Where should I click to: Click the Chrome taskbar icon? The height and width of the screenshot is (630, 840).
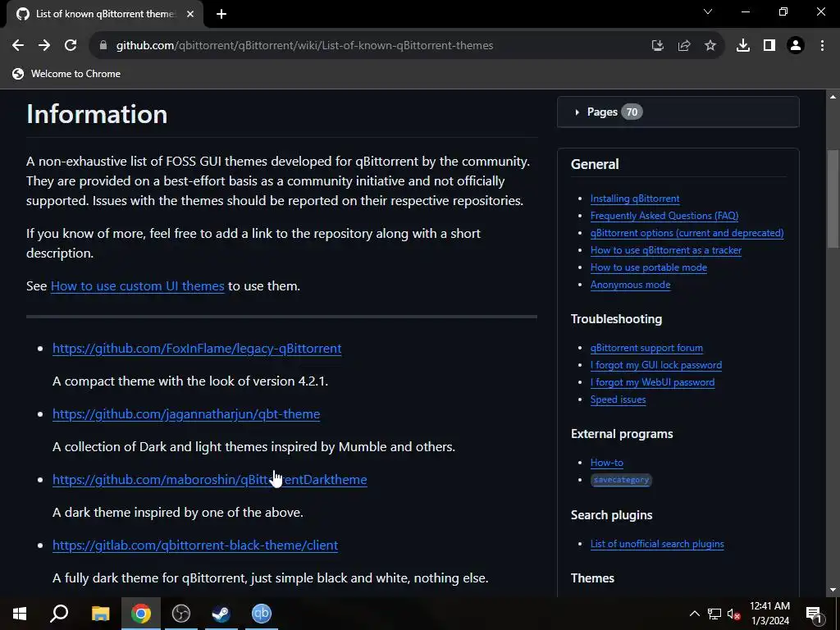(141, 614)
